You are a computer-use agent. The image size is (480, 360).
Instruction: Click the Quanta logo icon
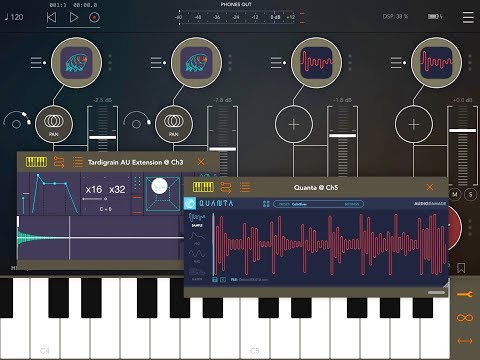(190, 203)
